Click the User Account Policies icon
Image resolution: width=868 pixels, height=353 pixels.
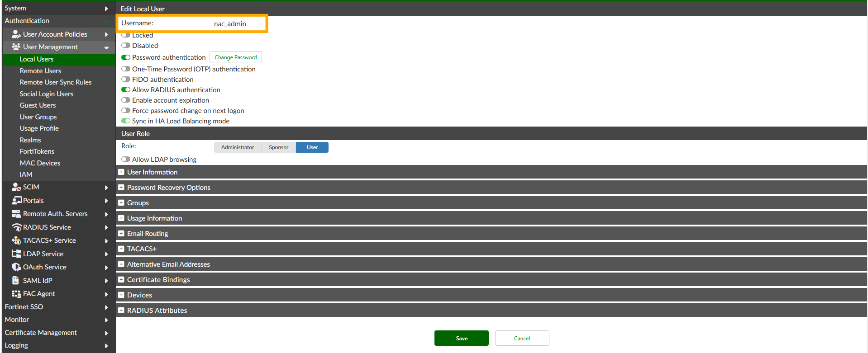pyautogui.click(x=16, y=34)
